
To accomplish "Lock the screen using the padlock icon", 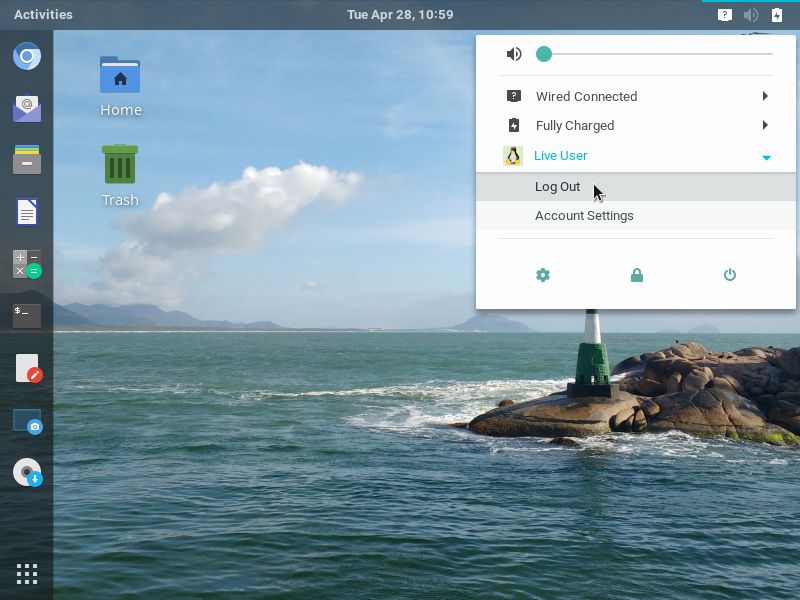I will (x=636, y=274).
